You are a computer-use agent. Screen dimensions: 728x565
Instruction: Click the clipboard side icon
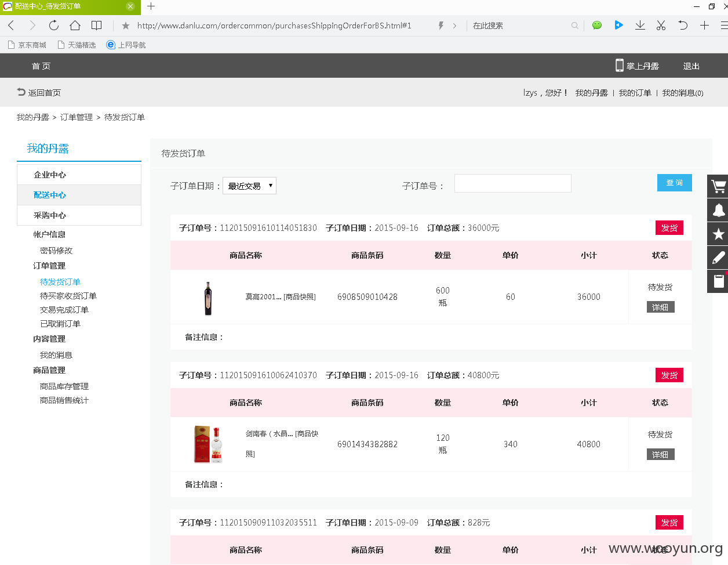point(718,281)
